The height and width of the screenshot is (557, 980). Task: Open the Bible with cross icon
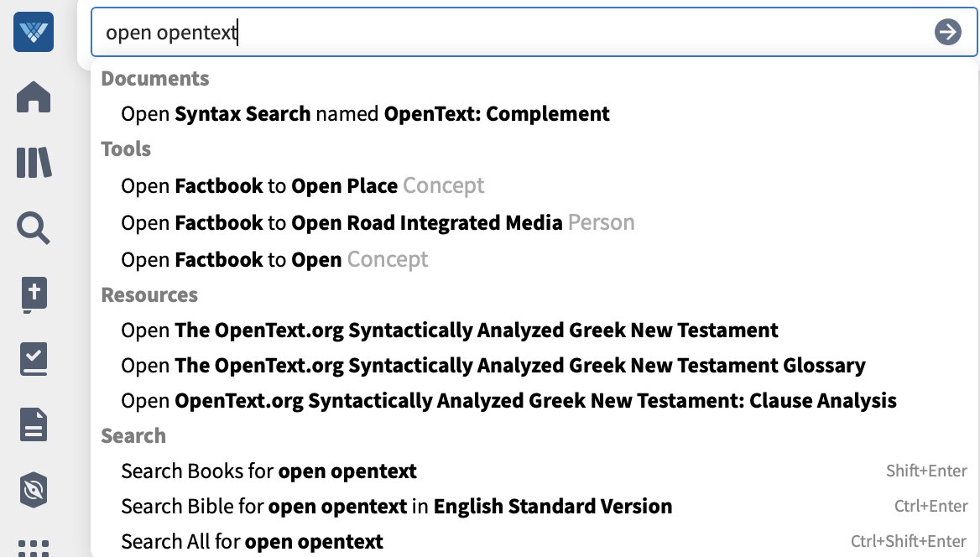[34, 294]
